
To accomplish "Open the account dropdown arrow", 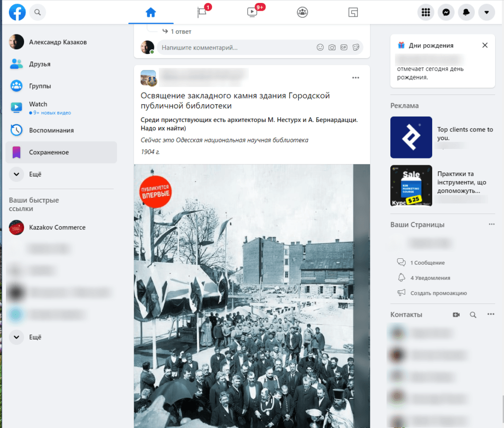I will click(x=487, y=12).
